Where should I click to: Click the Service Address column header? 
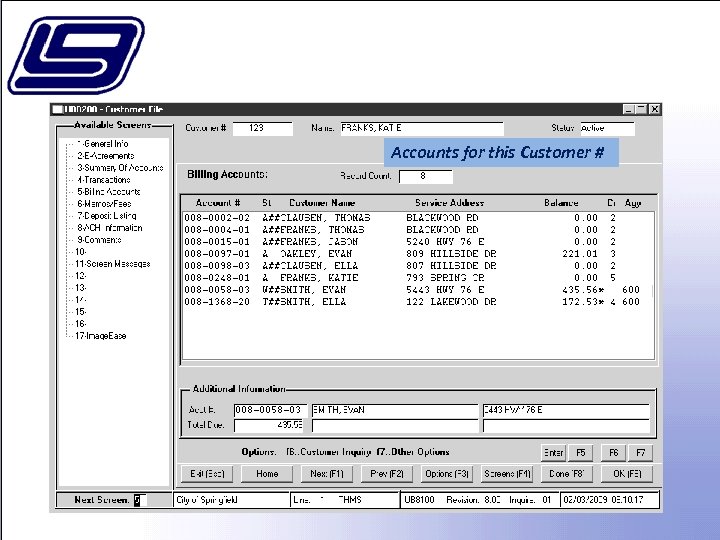pos(449,202)
